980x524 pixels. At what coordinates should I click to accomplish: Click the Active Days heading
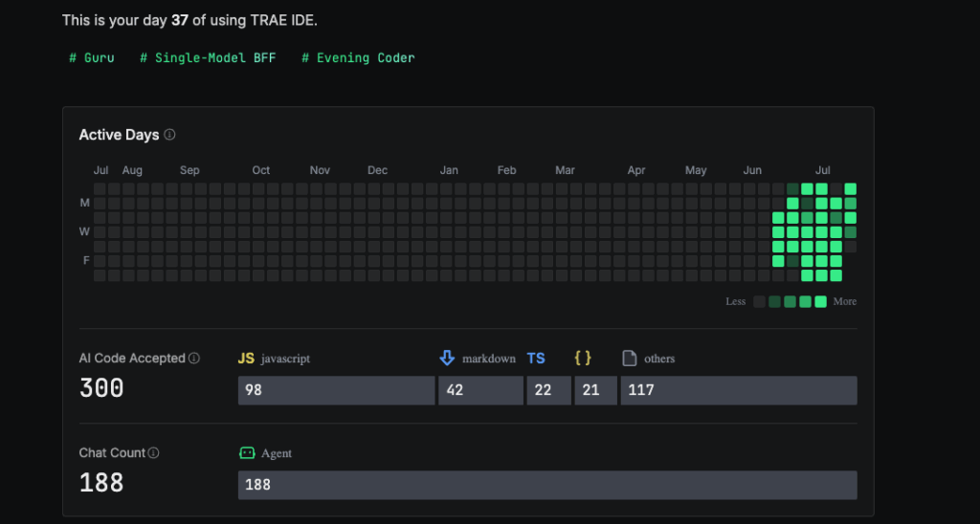click(x=119, y=135)
